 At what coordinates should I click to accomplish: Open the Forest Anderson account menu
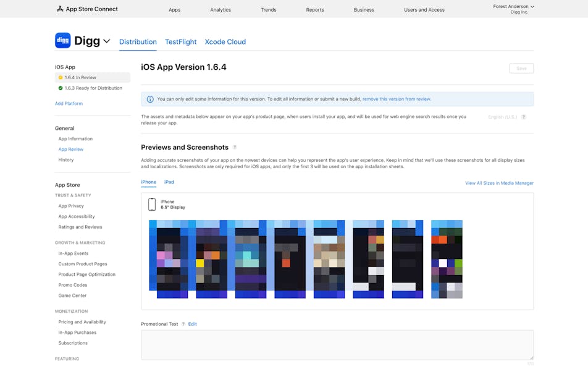(x=513, y=7)
